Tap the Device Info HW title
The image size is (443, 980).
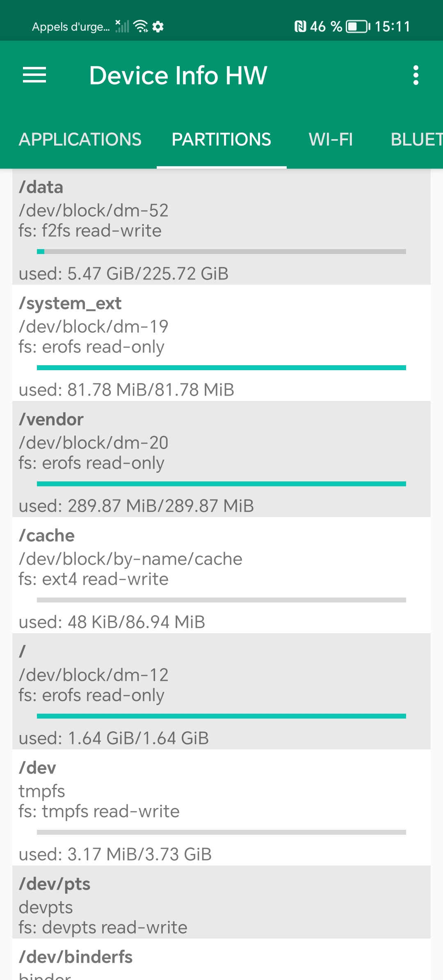178,76
